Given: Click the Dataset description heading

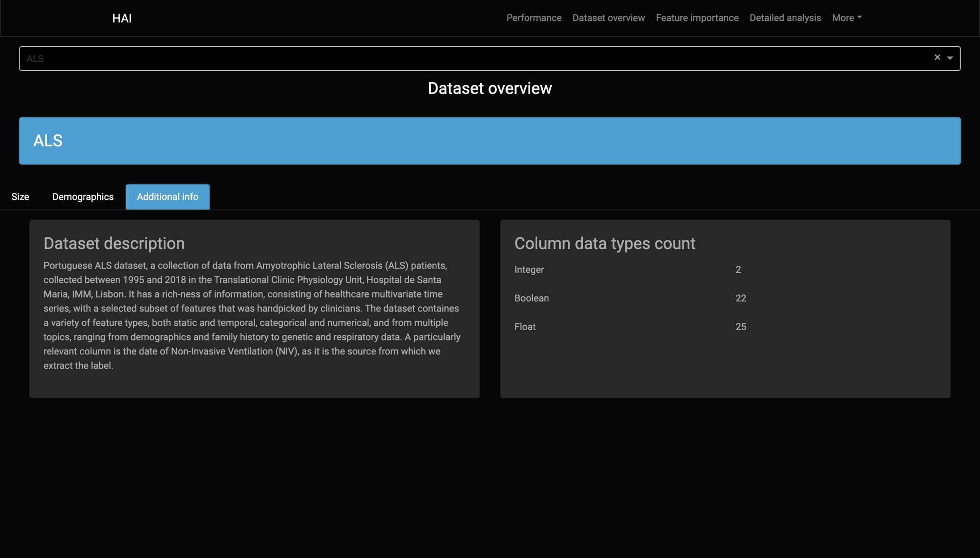Looking at the screenshot, I should tap(114, 243).
